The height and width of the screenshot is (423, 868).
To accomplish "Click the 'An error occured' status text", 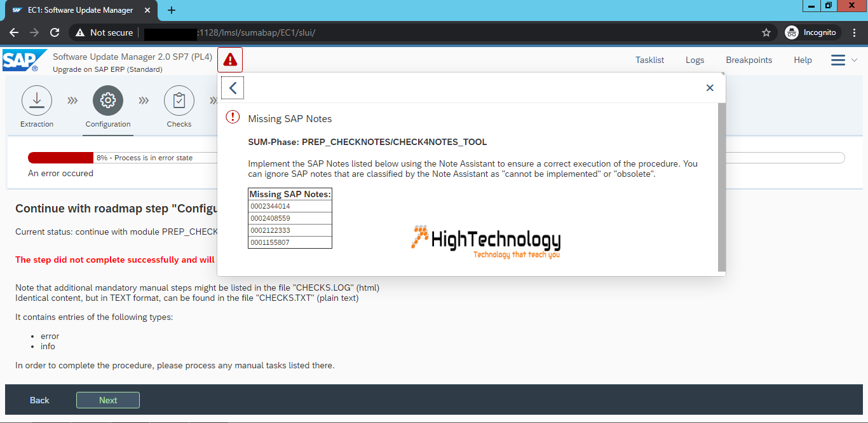I will pyautogui.click(x=60, y=173).
